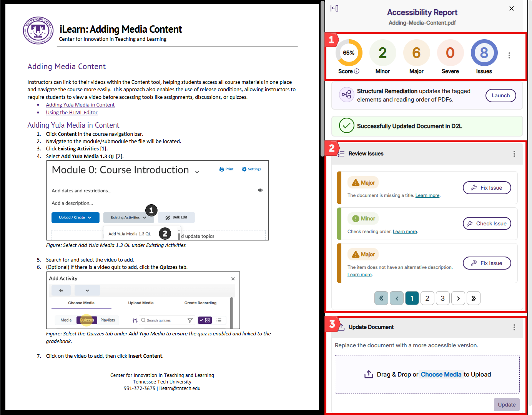Click Choose Media link to upload
532x415 pixels.
[441, 374]
